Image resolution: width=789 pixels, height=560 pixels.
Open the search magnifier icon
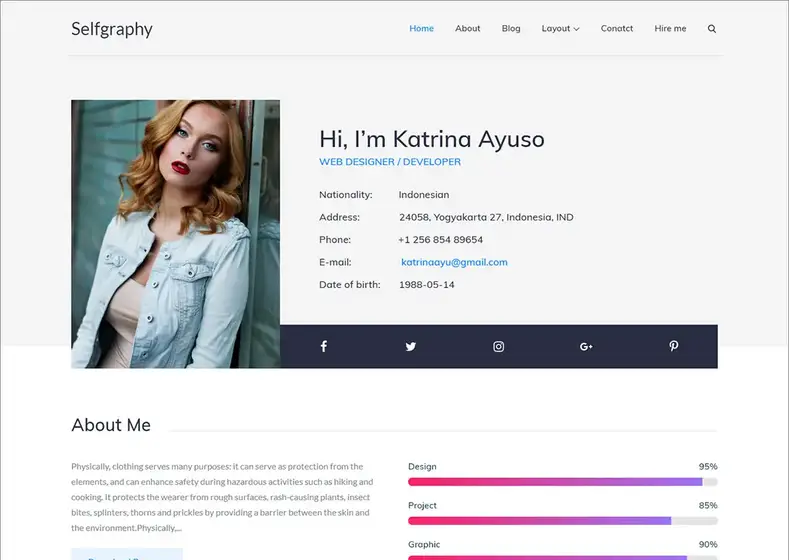712,29
